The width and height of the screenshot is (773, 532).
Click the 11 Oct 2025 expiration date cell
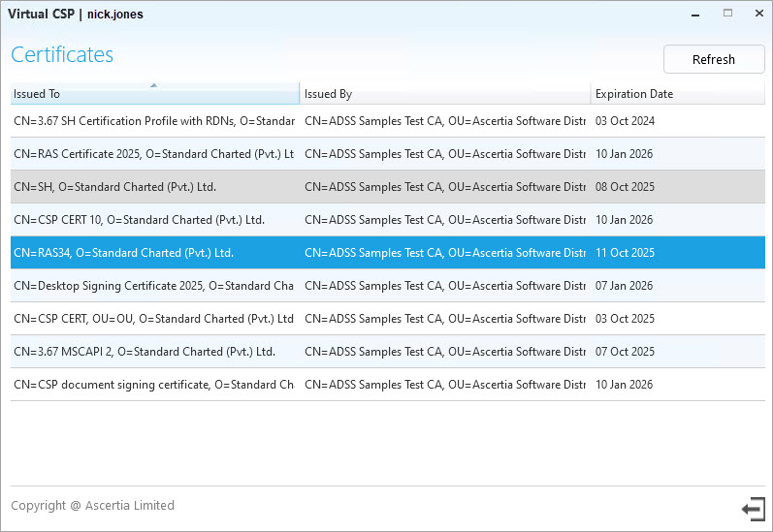(625, 253)
